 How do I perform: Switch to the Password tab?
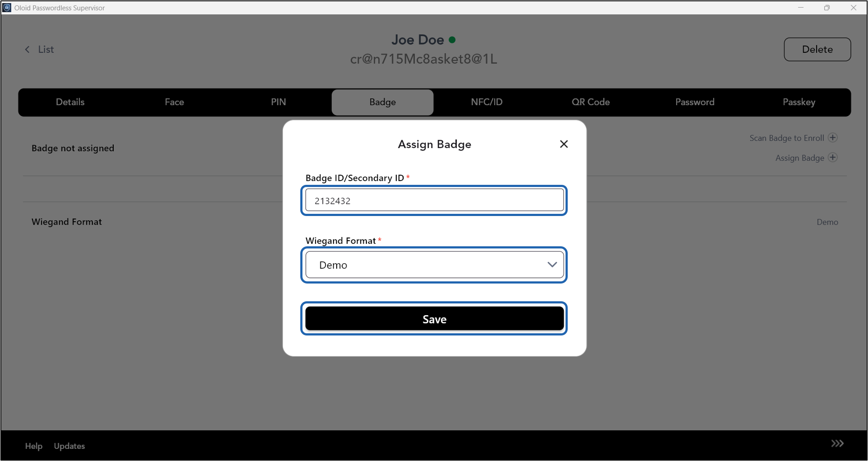pyautogui.click(x=695, y=102)
